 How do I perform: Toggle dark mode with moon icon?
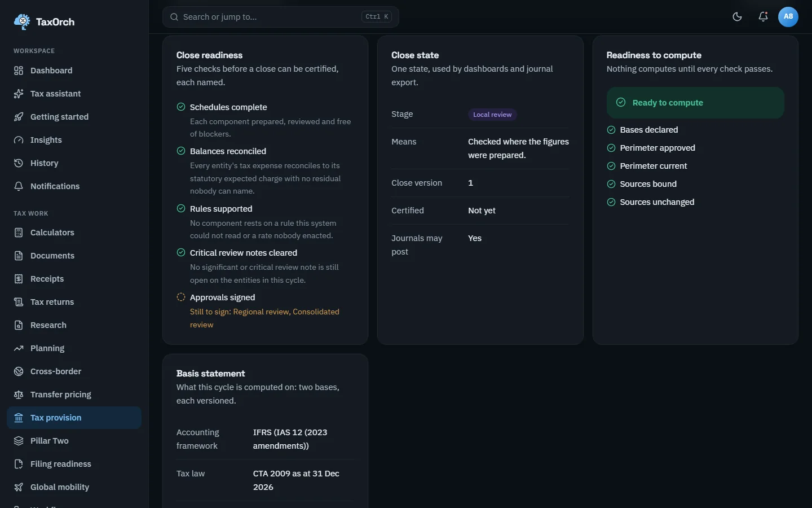coord(737,16)
